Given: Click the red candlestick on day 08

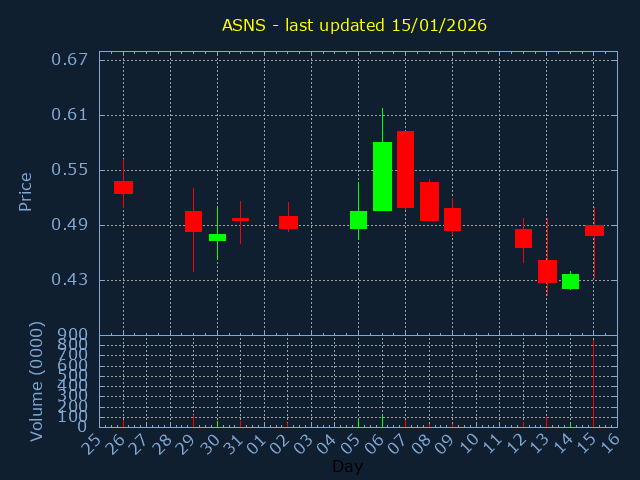Looking at the screenshot, I should pyautogui.click(x=429, y=201).
